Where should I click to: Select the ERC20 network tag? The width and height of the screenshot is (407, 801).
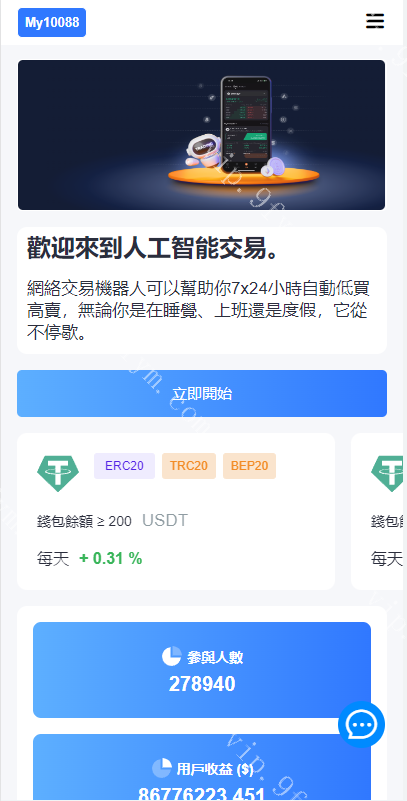[x=124, y=466]
